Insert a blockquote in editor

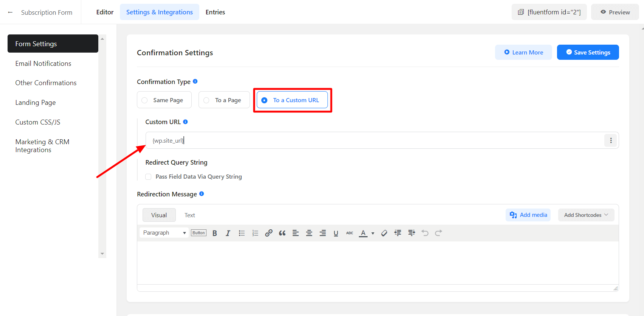coord(282,233)
